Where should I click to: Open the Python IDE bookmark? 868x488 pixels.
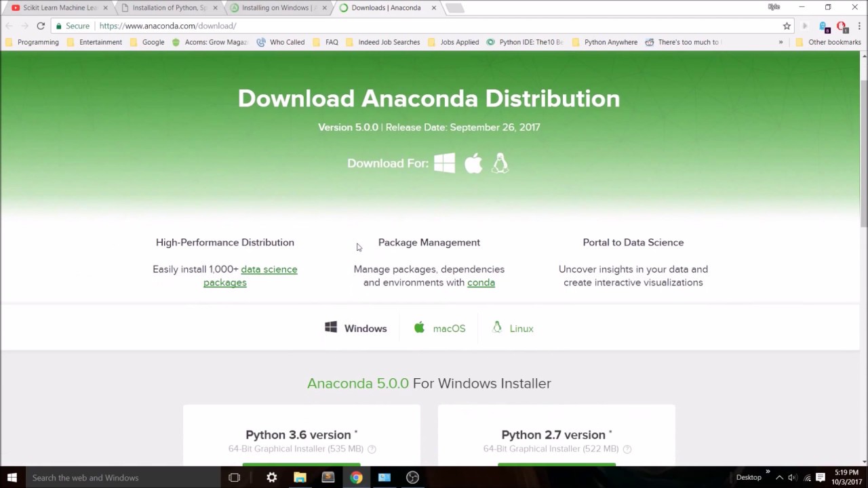coord(525,42)
